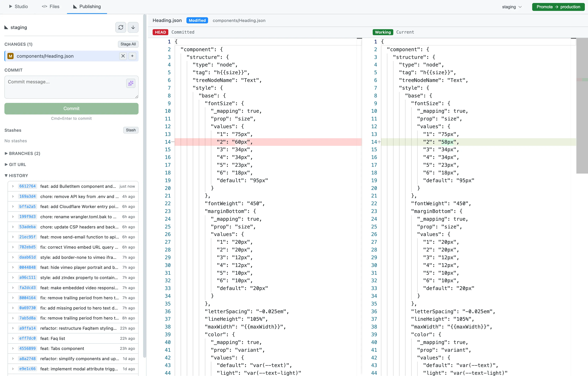The width and height of the screenshot is (588, 376).
Task: Click the diff minimap scrollbar on right
Action: tap(582, 105)
